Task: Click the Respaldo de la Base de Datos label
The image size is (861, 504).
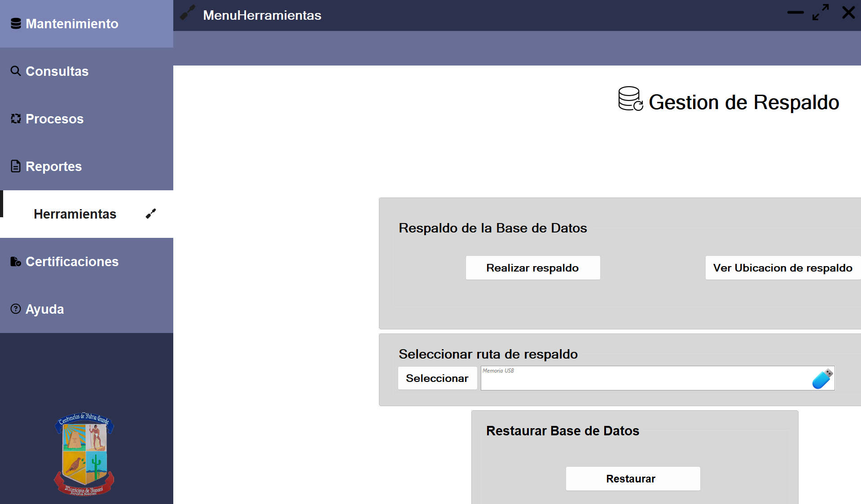Action: [493, 228]
